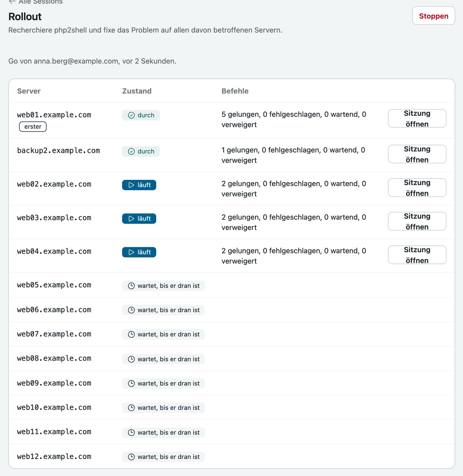Image resolution: width=463 pixels, height=476 pixels.
Task: Click clock icon in web06 waiting badge
Action: pos(131,310)
